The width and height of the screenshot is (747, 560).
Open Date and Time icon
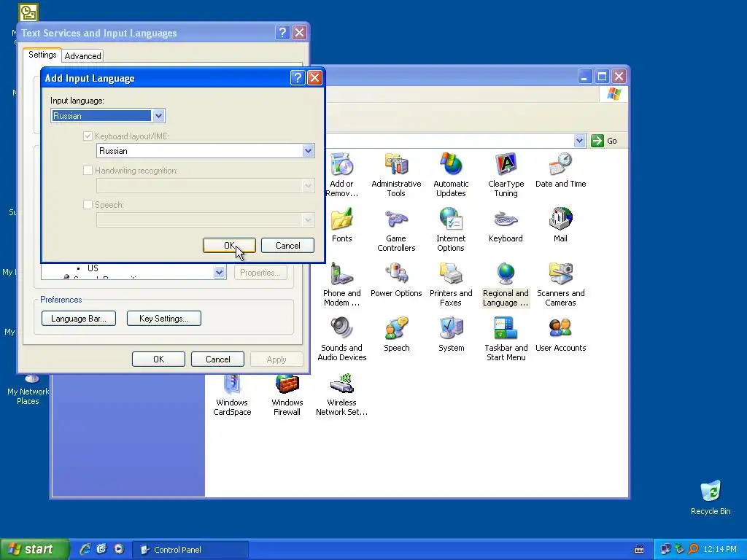(x=561, y=170)
